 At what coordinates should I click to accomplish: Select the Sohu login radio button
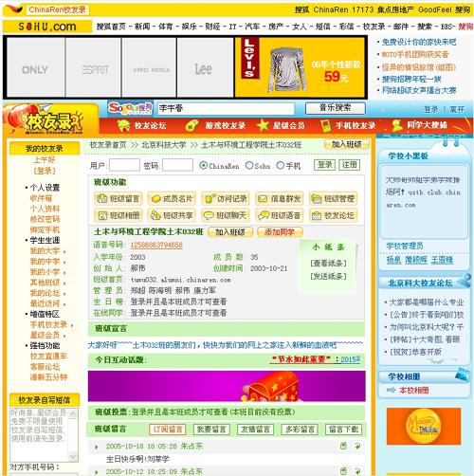249,165
